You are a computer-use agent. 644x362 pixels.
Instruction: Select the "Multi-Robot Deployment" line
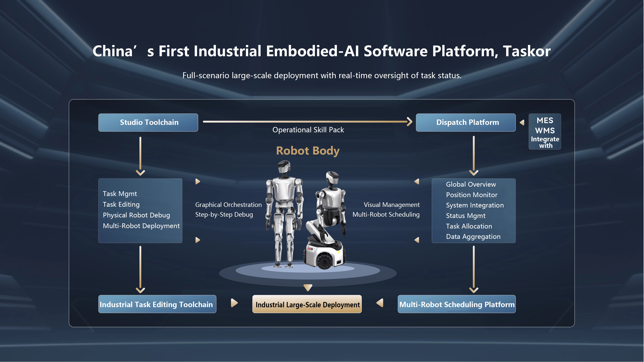pyautogui.click(x=141, y=226)
